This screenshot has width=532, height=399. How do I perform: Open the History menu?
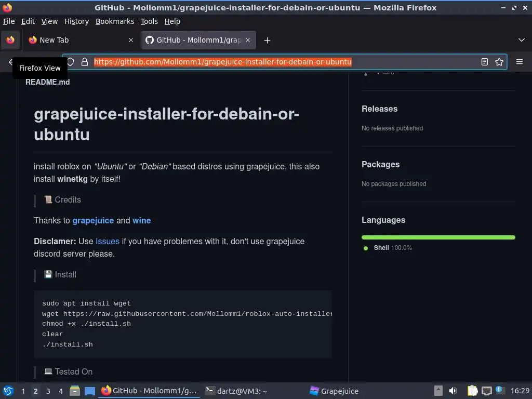pyautogui.click(x=77, y=21)
